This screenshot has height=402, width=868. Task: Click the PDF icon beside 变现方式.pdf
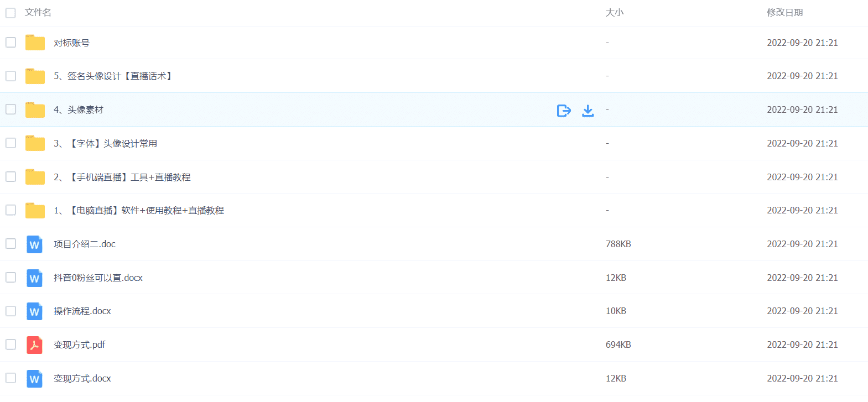(x=34, y=345)
